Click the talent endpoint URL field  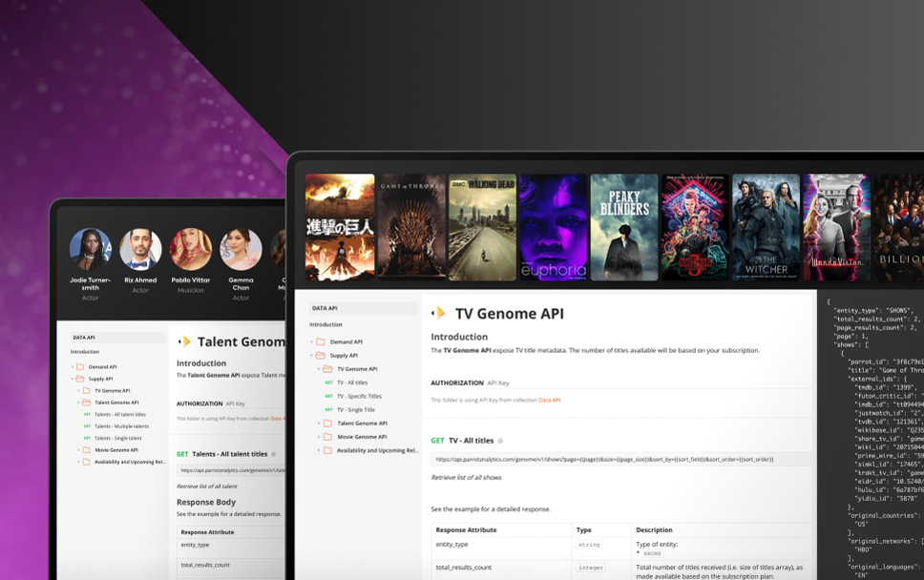tap(230, 470)
